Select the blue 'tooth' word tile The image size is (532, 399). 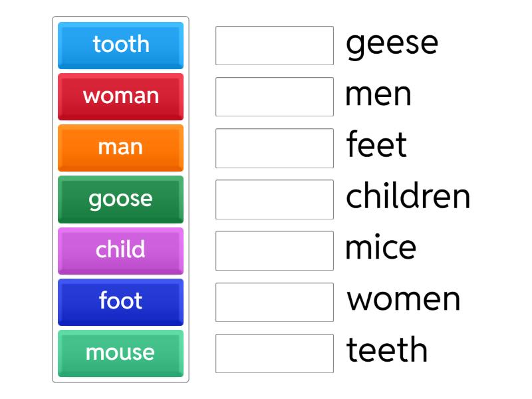pos(120,45)
